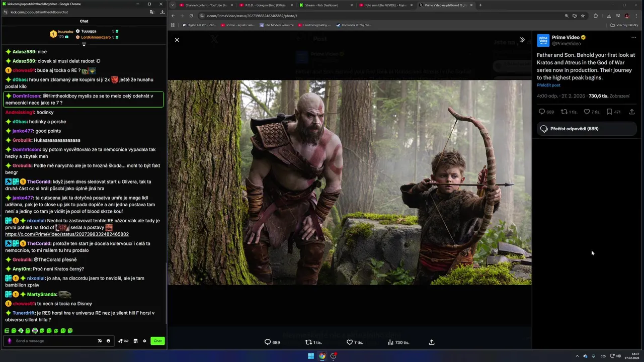Open the Všechny záložky bookmarks folder
The height and width of the screenshot is (362, 644).
coord(625,25)
